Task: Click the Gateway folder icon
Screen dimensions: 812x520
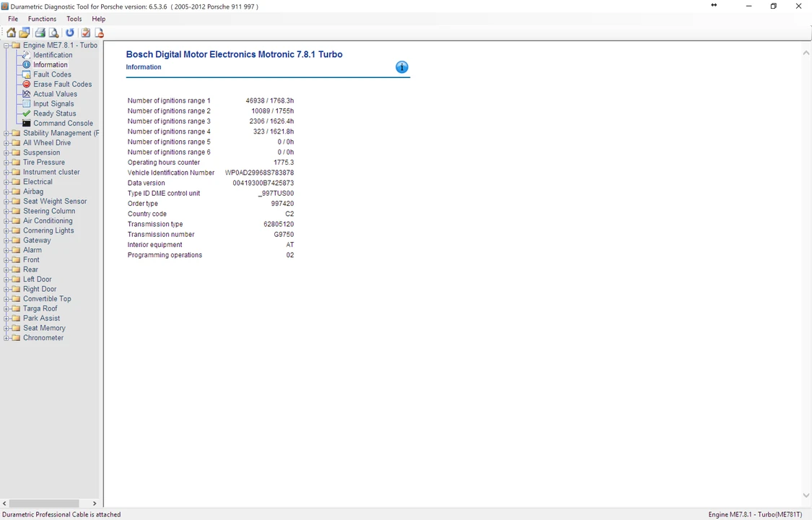Action: pos(16,240)
